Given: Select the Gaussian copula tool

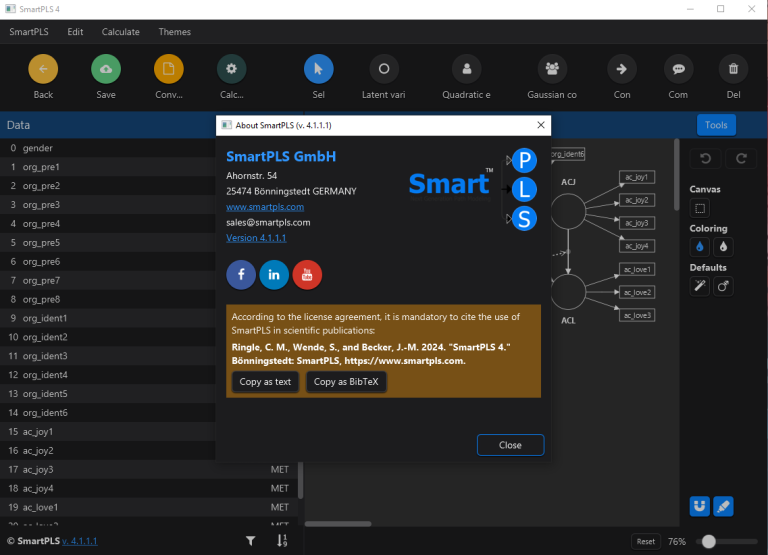Looking at the screenshot, I should [x=552, y=69].
